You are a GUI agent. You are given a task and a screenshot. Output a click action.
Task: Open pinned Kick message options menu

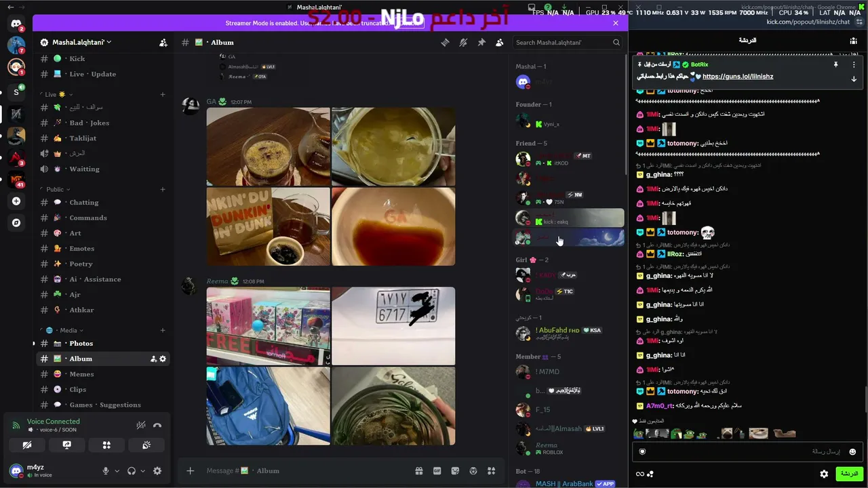[854, 64]
